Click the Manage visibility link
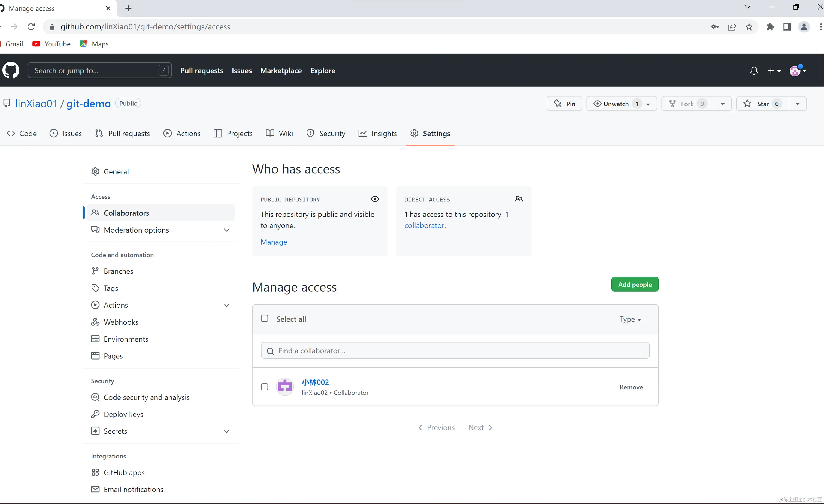The image size is (824, 504). (274, 242)
